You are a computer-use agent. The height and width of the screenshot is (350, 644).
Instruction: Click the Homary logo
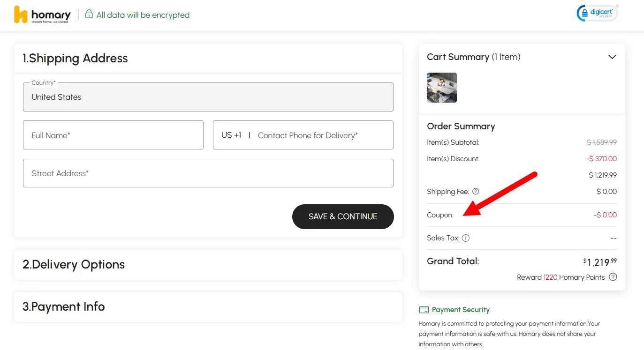pyautogui.click(x=42, y=15)
